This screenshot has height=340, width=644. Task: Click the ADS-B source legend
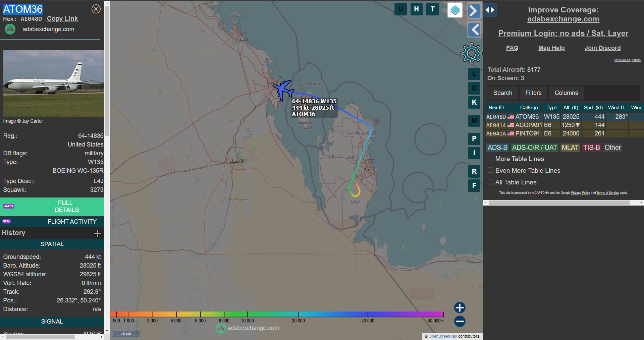(497, 148)
